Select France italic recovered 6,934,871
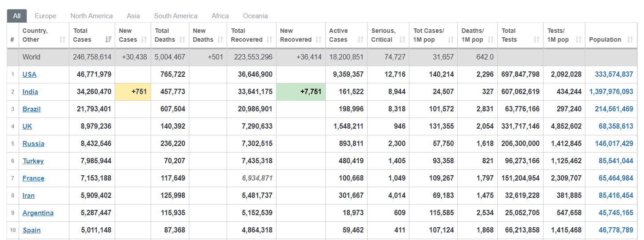Image resolution: width=644 pixels, height=240 pixels. click(x=257, y=178)
